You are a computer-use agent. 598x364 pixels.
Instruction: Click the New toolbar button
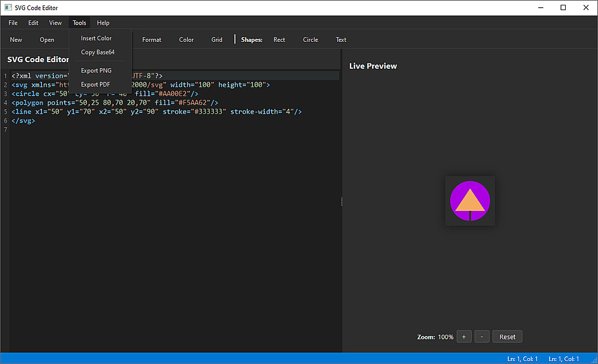click(x=16, y=39)
